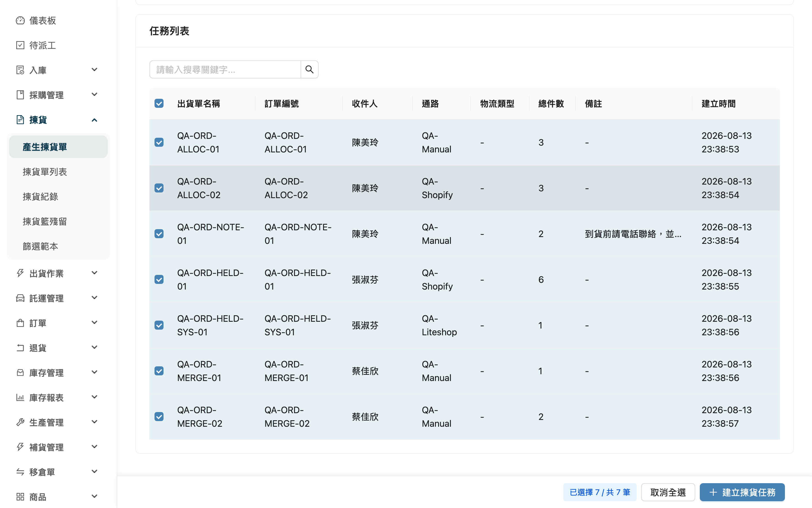Click 張淑芬 in QA-ORD-HELD-01 row

[365, 279]
